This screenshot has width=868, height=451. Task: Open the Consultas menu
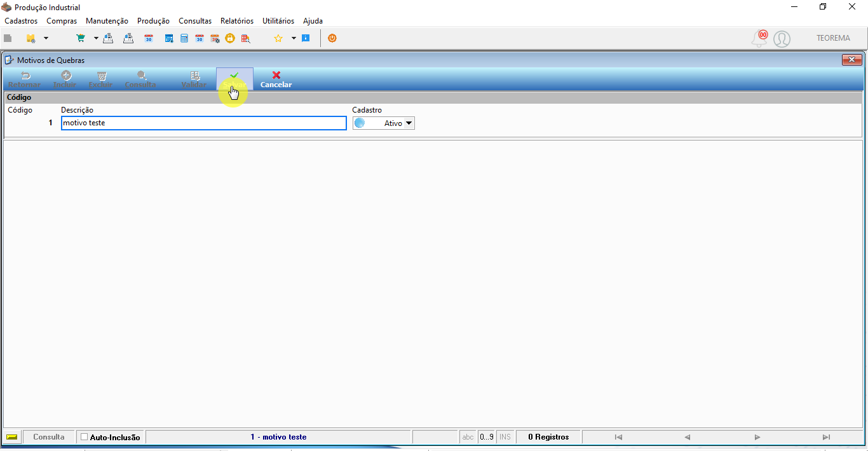[195, 21]
